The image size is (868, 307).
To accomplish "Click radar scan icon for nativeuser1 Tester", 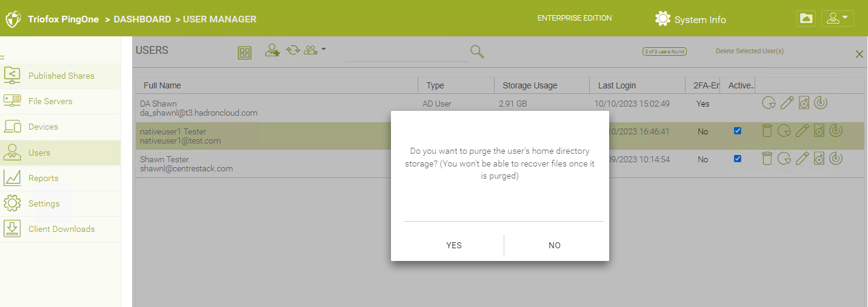I will pyautogui.click(x=836, y=130).
